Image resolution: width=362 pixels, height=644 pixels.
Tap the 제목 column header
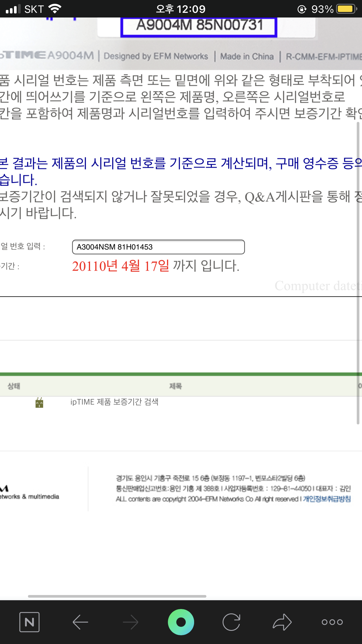point(175,386)
